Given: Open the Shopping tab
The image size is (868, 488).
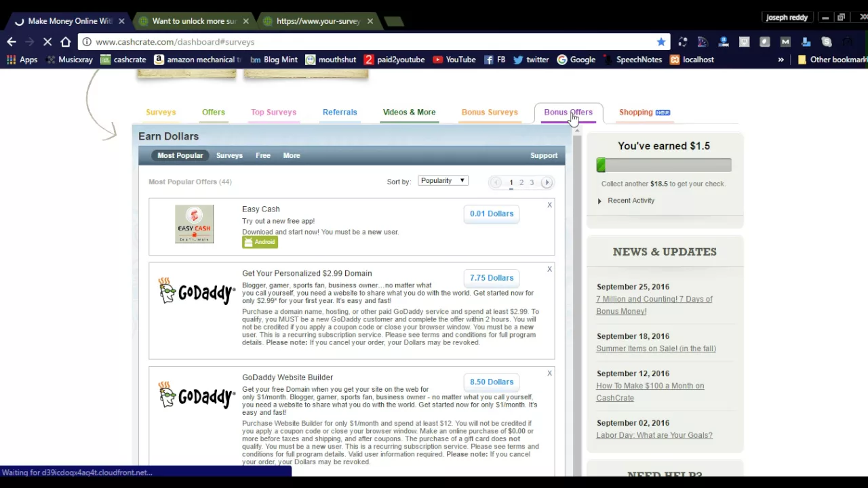Looking at the screenshot, I should coord(644,113).
